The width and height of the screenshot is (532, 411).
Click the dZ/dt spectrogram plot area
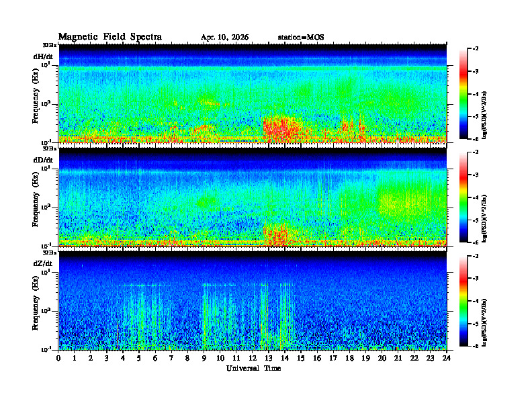tap(253, 300)
